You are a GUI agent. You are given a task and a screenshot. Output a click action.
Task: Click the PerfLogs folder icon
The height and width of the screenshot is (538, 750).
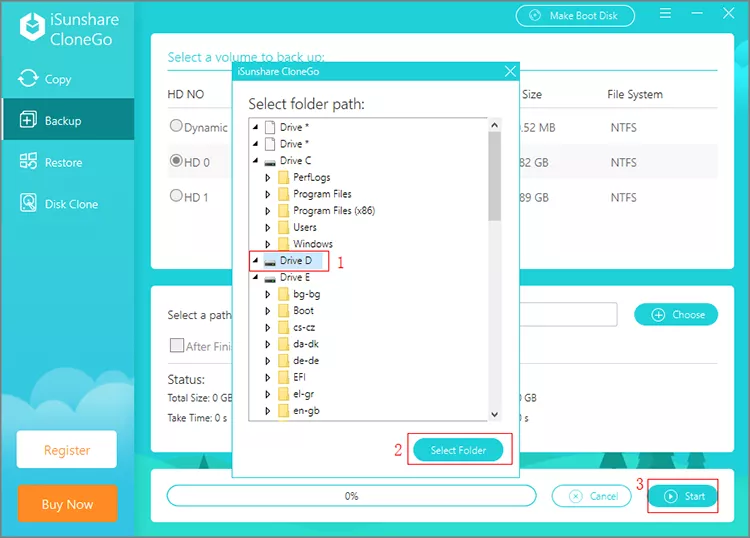pyautogui.click(x=284, y=177)
